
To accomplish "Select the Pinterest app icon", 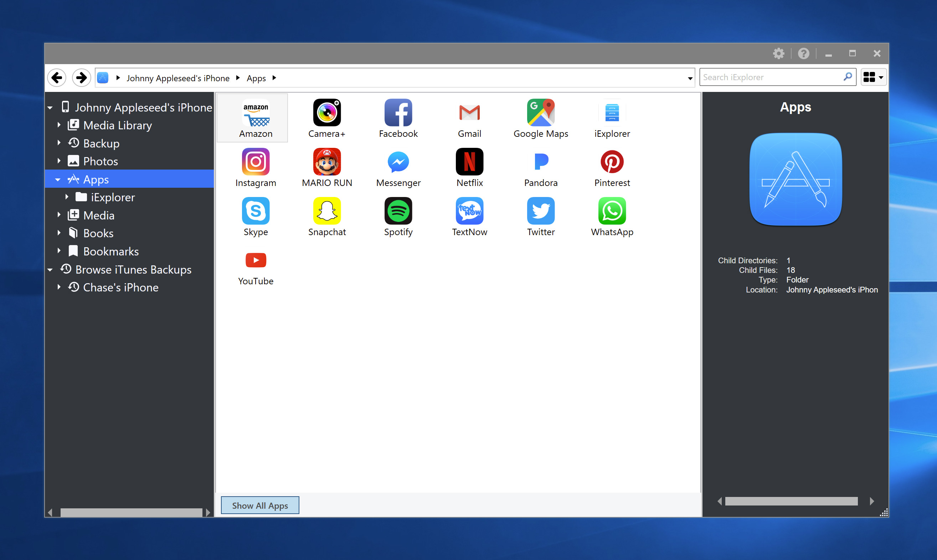I will tap(612, 162).
